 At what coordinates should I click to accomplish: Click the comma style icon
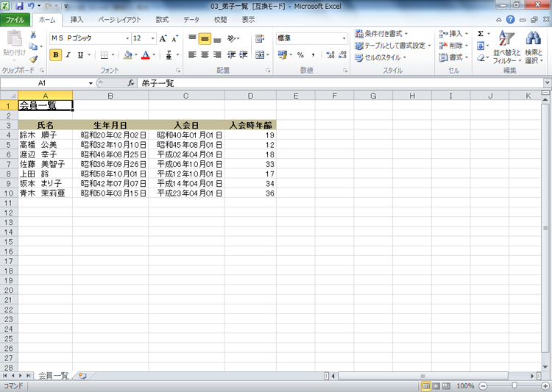pos(314,55)
